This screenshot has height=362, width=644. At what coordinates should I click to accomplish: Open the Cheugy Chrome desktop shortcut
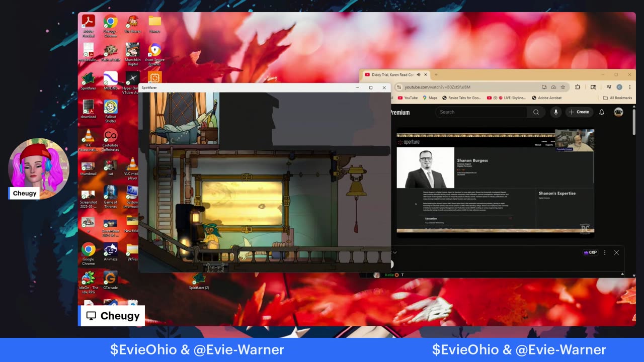point(111,26)
